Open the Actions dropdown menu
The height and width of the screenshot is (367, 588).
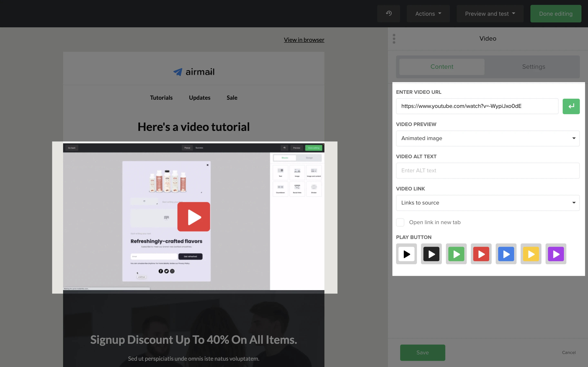tap(428, 14)
